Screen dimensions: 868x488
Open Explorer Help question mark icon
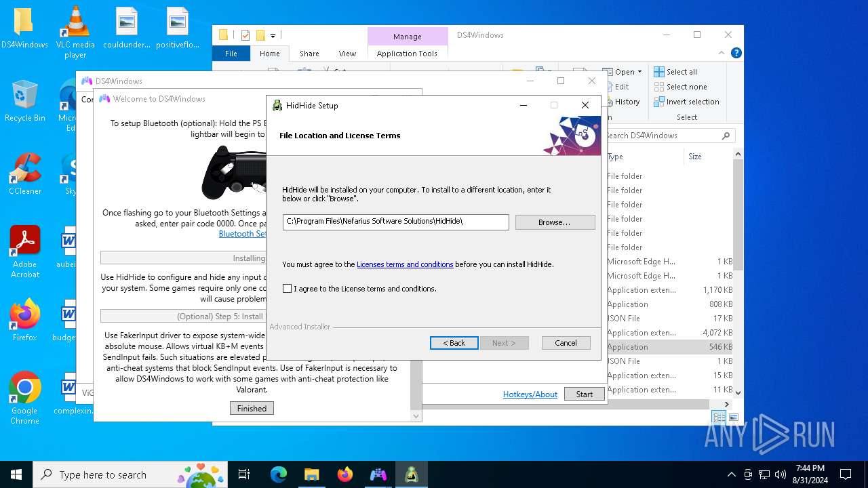pyautogui.click(x=736, y=53)
